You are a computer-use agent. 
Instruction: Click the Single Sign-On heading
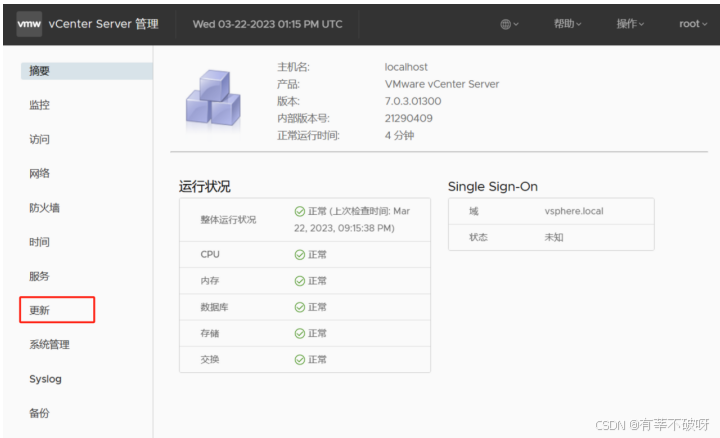click(493, 186)
